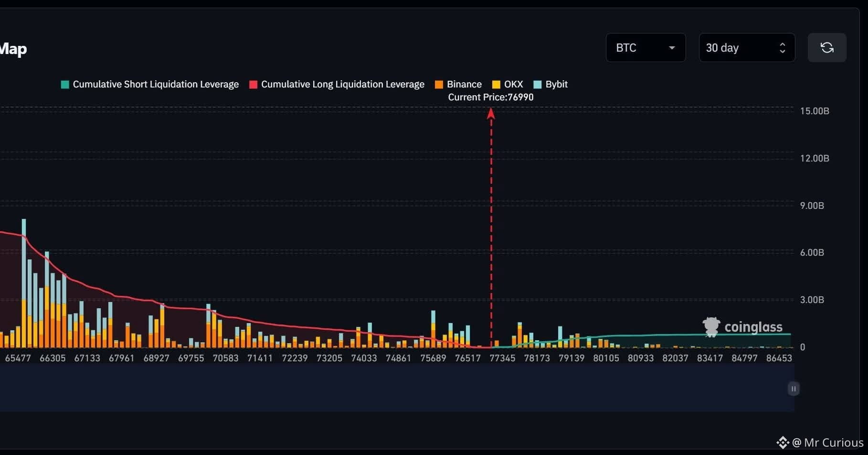Click the 80105 price axis label
This screenshot has width=868, height=455.
606,358
